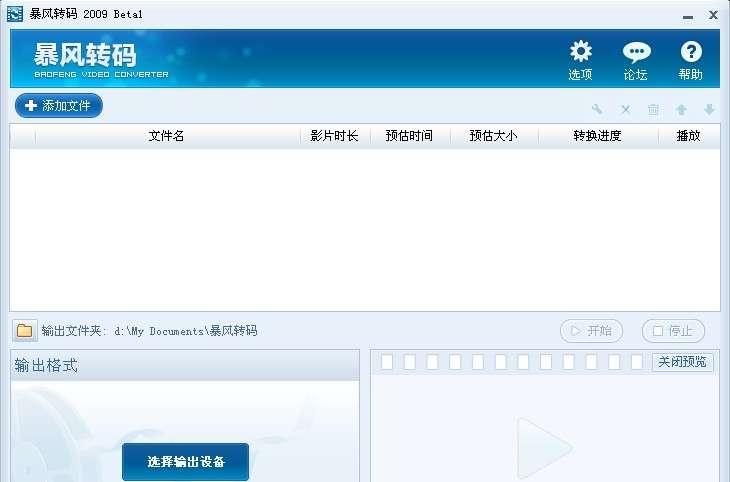Click the 关闭预览 close preview button

pos(683,362)
